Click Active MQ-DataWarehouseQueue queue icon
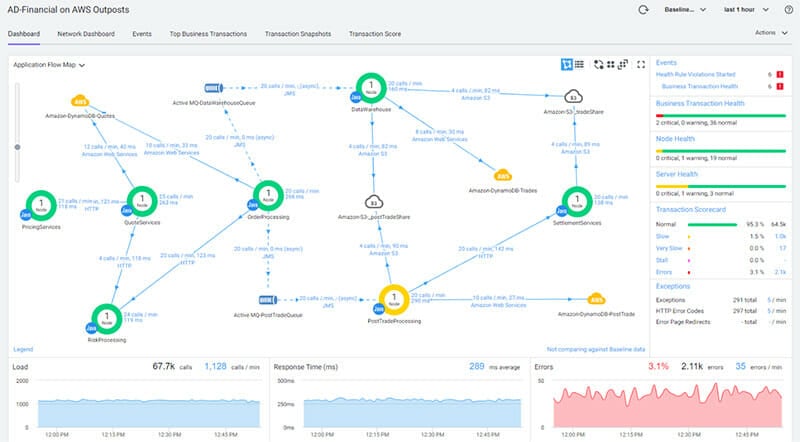 tap(213, 88)
